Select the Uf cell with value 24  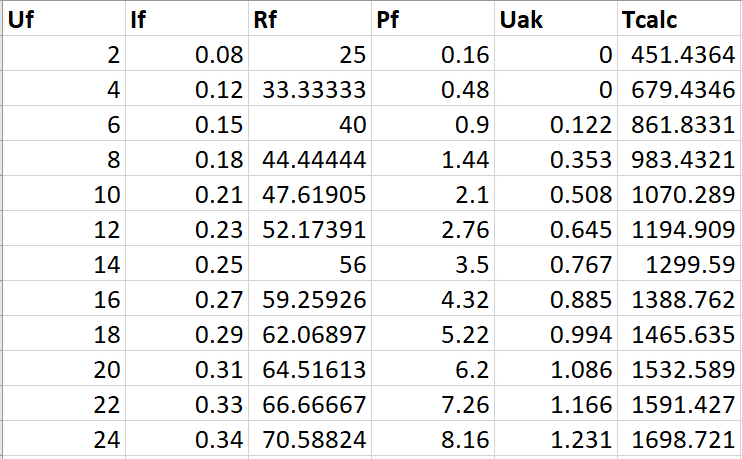click(62, 439)
